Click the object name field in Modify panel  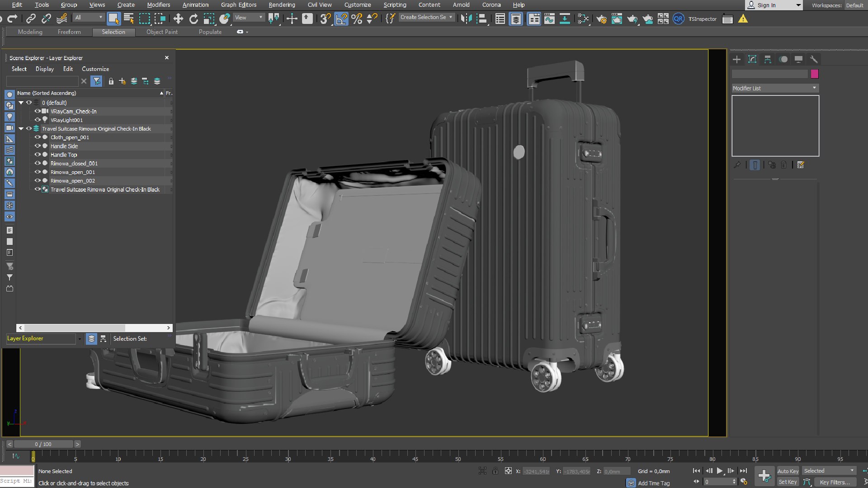click(770, 74)
